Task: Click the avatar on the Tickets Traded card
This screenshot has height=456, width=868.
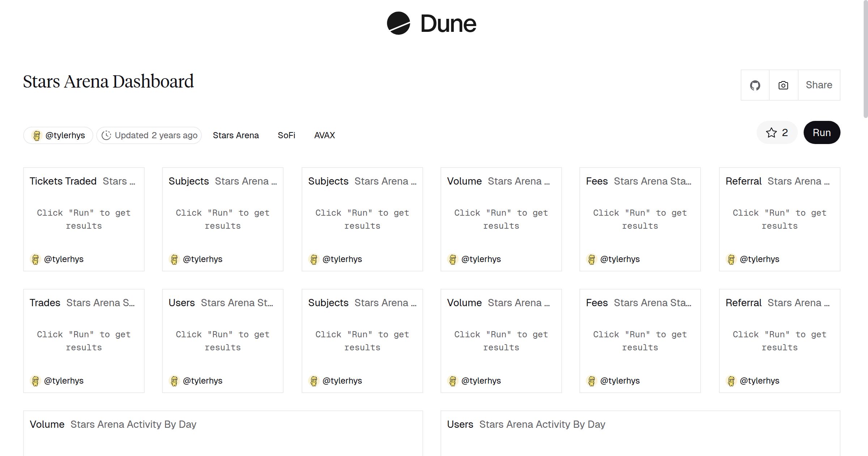Action: tap(35, 259)
